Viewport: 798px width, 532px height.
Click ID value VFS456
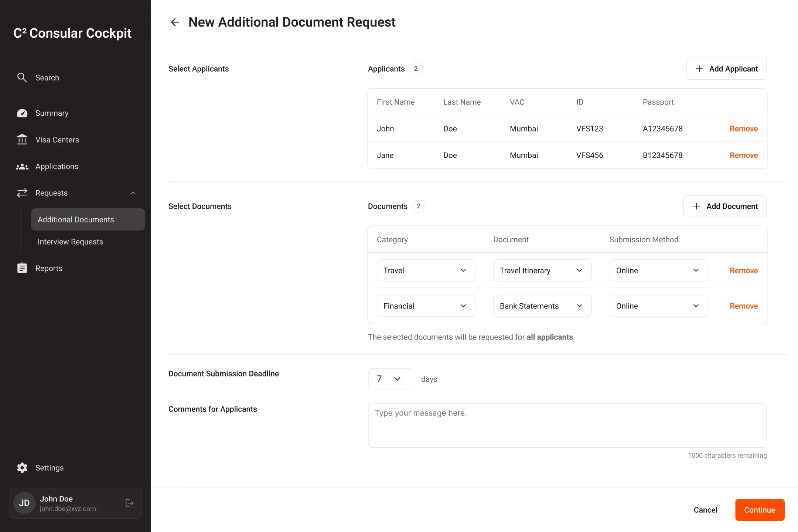(590, 155)
